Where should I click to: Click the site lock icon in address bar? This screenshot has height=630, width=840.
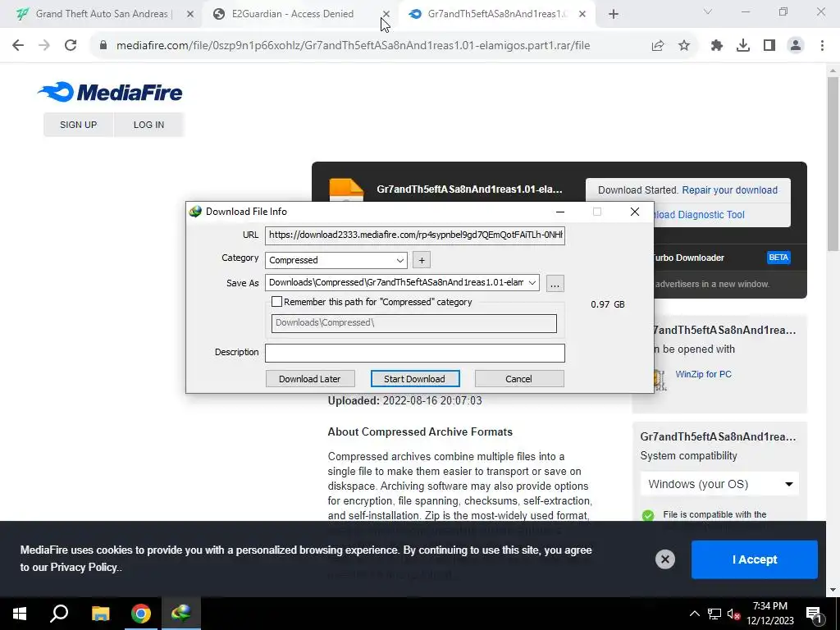coord(103,46)
